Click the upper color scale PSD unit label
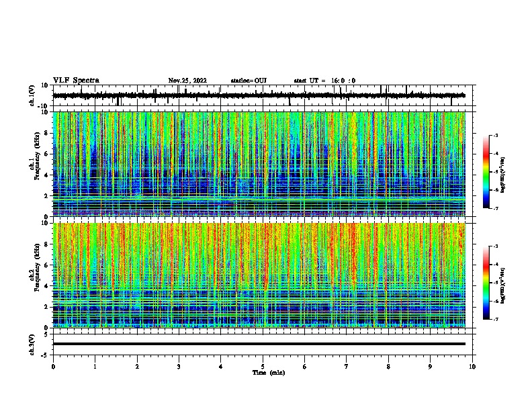 [x=502, y=175]
